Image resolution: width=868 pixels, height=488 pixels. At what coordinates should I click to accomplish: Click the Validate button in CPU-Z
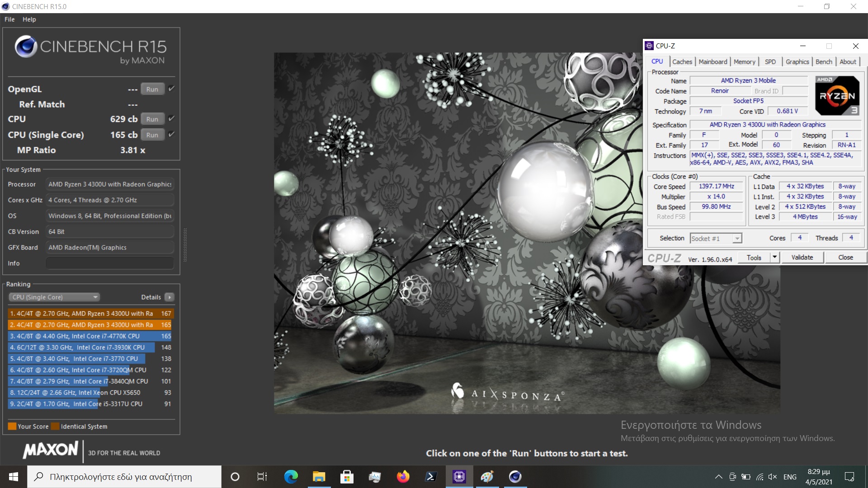pyautogui.click(x=802, y=258)
